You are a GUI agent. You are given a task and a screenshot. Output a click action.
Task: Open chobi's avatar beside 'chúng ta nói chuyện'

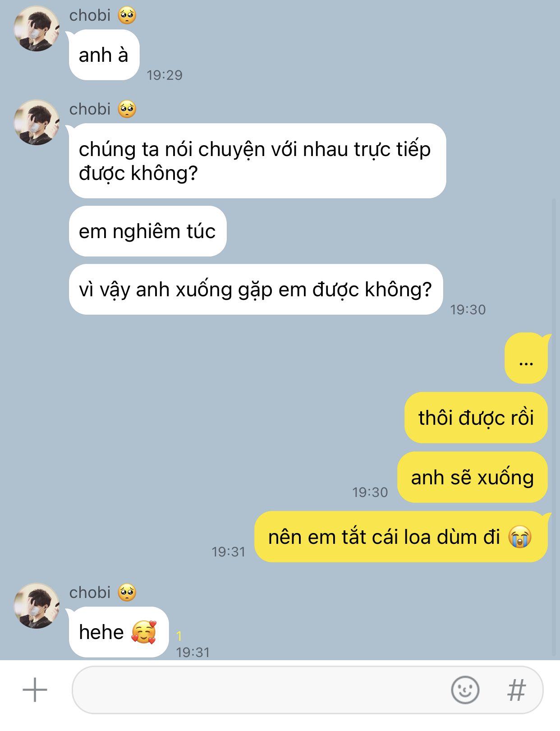(x=37, y=123)
